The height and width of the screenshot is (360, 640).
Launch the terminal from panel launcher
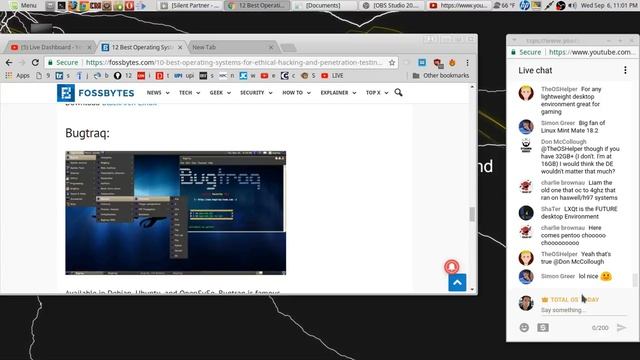pyautogui.click(x=61, y=5)
